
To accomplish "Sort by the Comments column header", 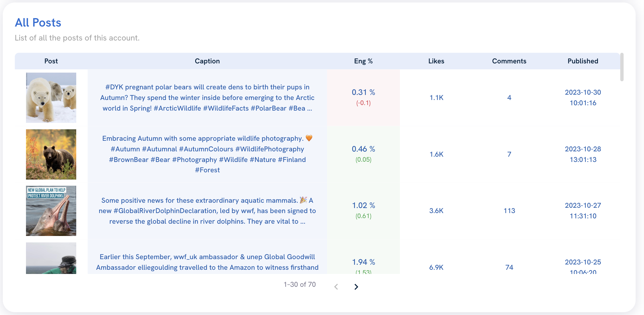I will (x=509, y=61).
